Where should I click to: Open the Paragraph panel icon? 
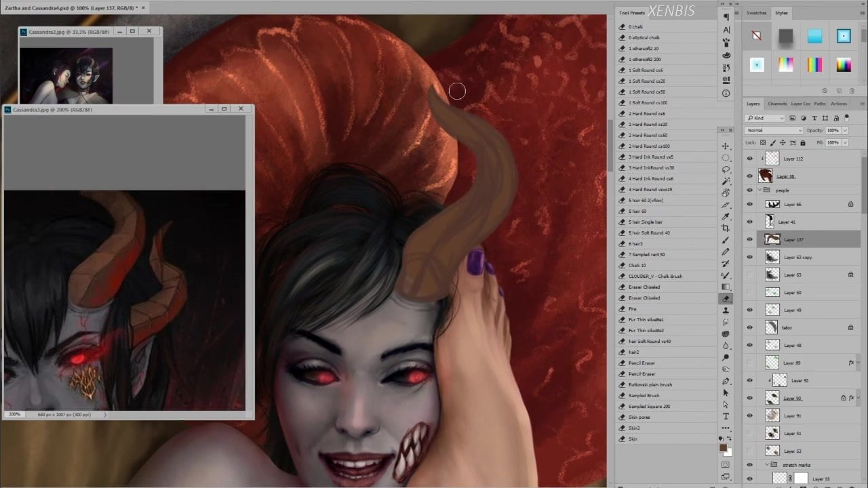click(726, 17)
